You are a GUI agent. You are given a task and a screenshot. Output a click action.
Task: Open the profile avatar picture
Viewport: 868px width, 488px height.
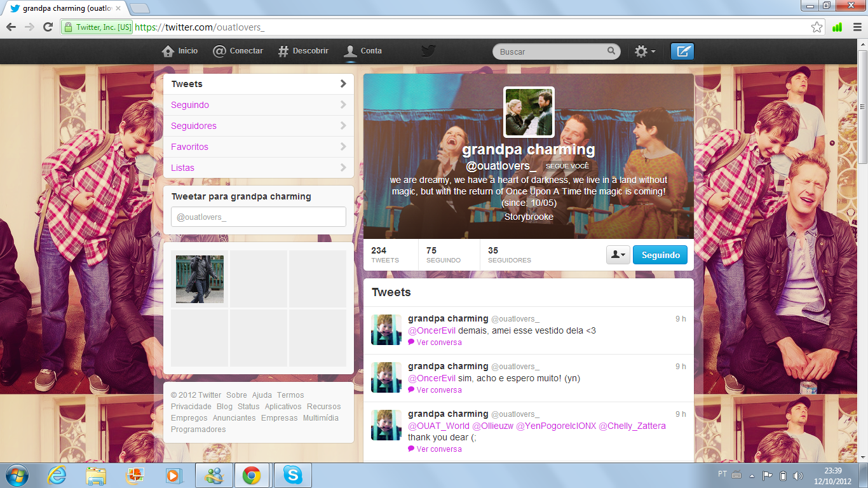(529, 112)
